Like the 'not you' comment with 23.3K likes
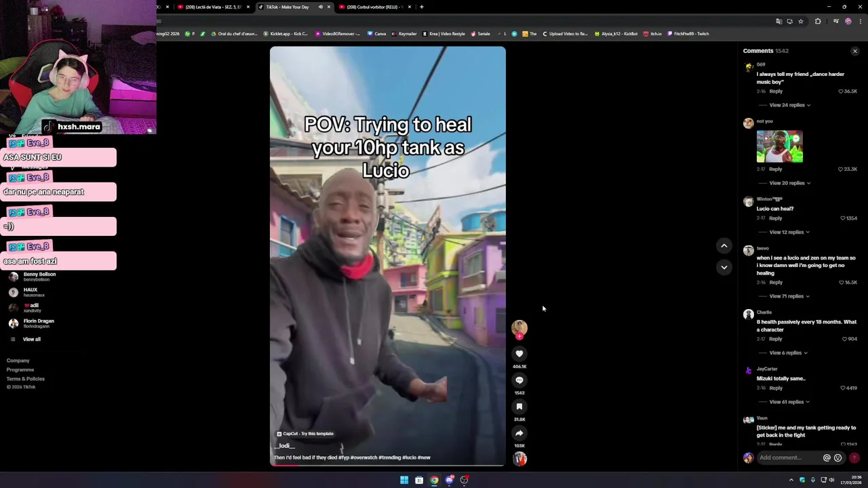The image size is (868, 488). (841, 169)
